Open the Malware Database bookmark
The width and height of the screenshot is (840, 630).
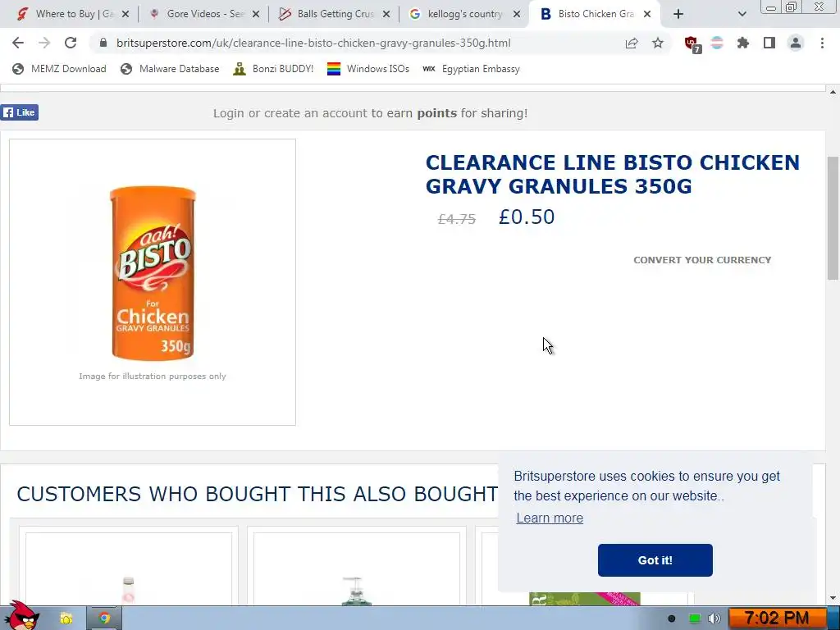[170, 69]
